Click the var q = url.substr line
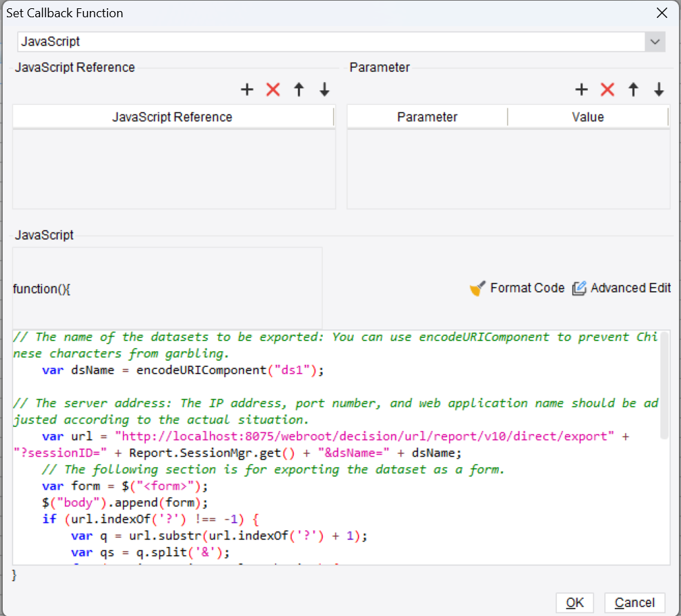Screen dimensions: 681x616 click(x=219, y=536)
